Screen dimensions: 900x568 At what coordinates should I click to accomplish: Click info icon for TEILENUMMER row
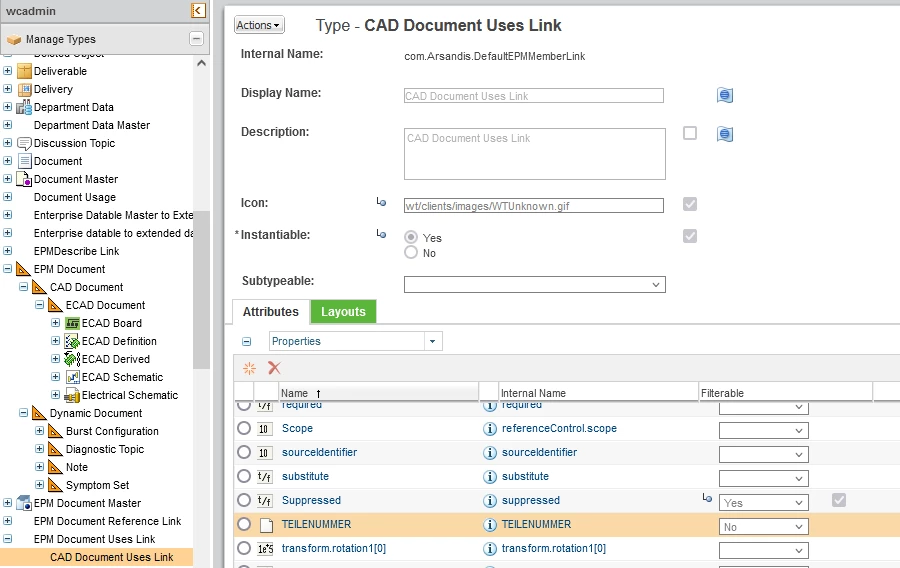(490, 524)
